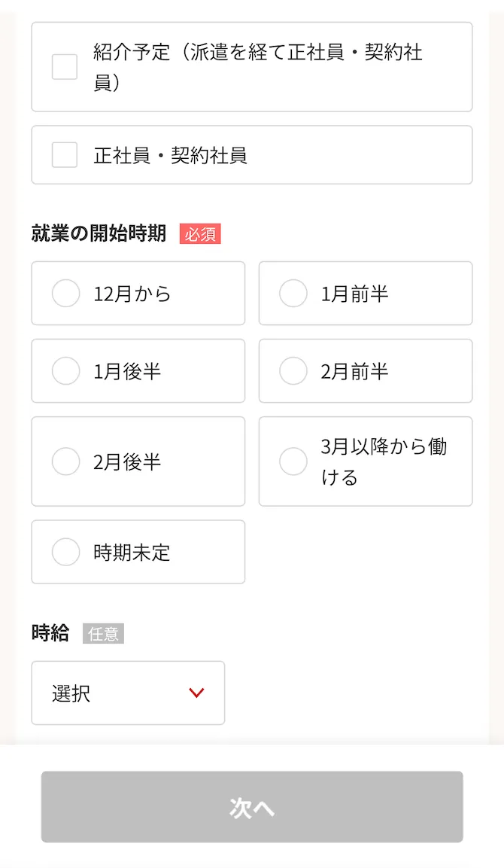Tick the temp-to-perm (派遣を経て) option
Viewport: 504px width, 868px height.
click(x=65, y=66)
